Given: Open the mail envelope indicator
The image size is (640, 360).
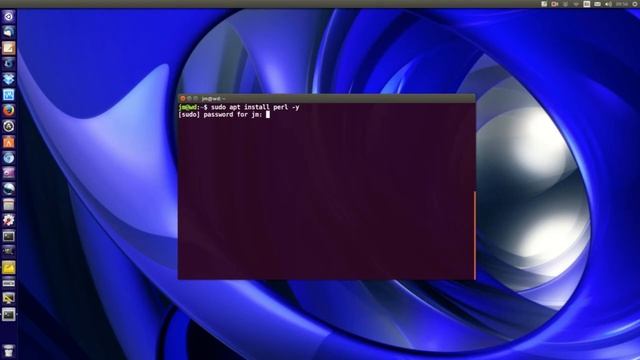Looking at the screenshot, I should 597,4.
